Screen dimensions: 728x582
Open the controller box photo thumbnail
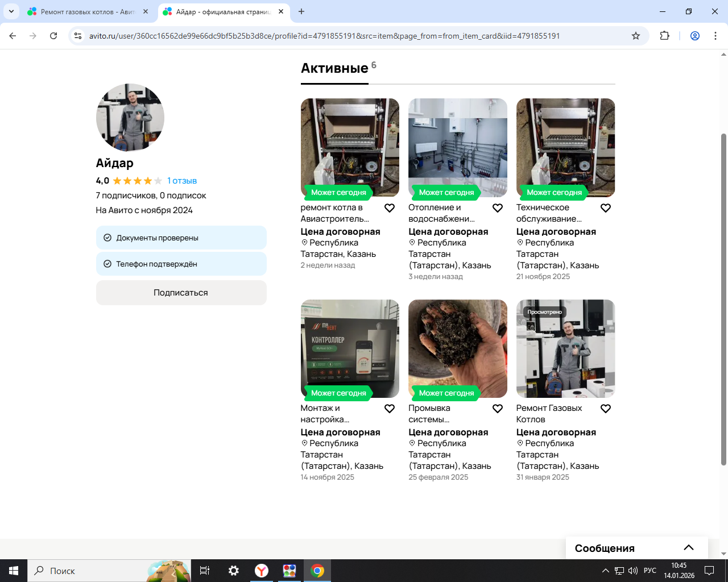(x=350, y=348)
